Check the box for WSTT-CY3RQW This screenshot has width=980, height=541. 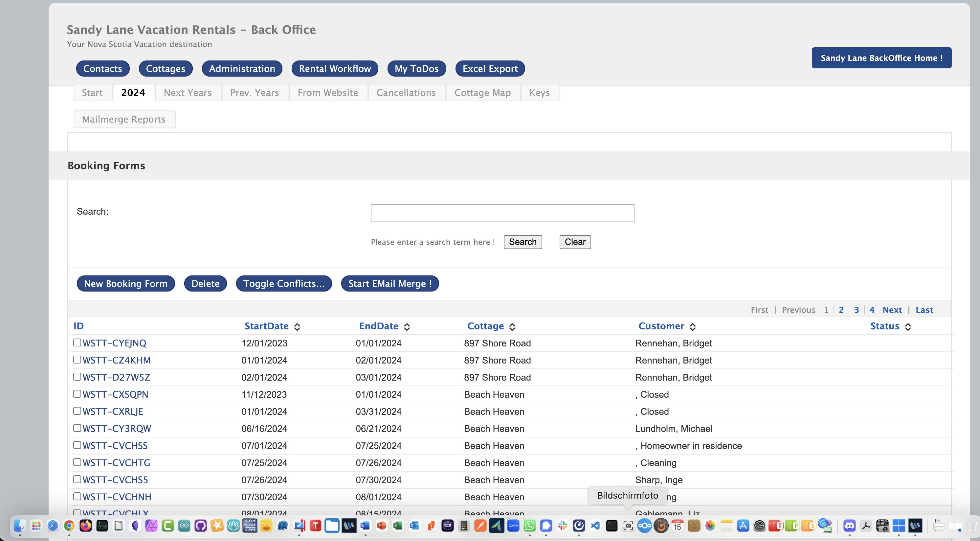[77, 428]
